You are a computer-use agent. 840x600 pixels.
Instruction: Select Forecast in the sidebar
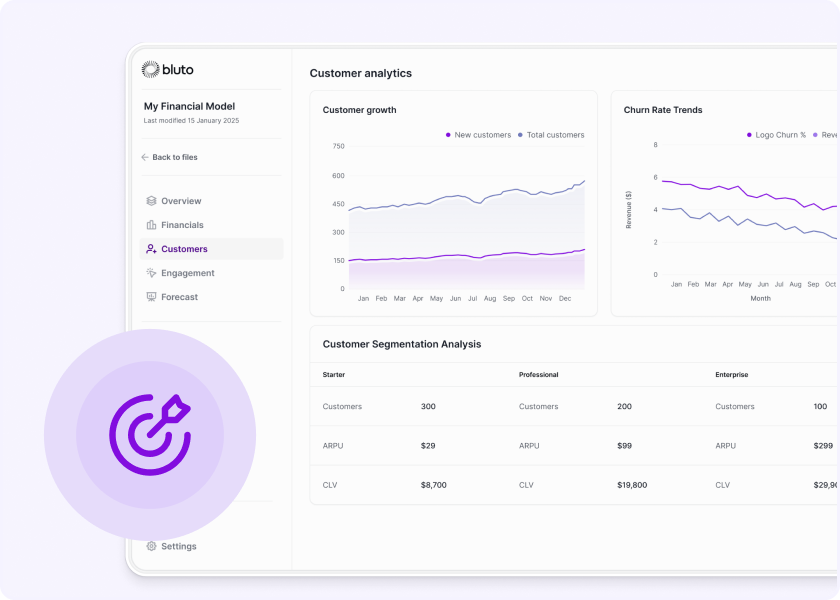click(179, 297)
